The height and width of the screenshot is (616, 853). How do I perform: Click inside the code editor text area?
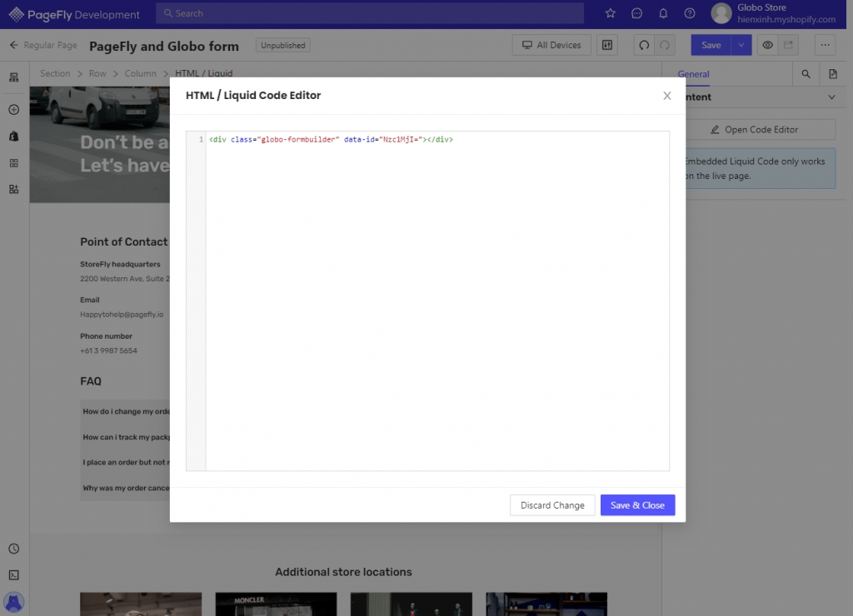436,300
